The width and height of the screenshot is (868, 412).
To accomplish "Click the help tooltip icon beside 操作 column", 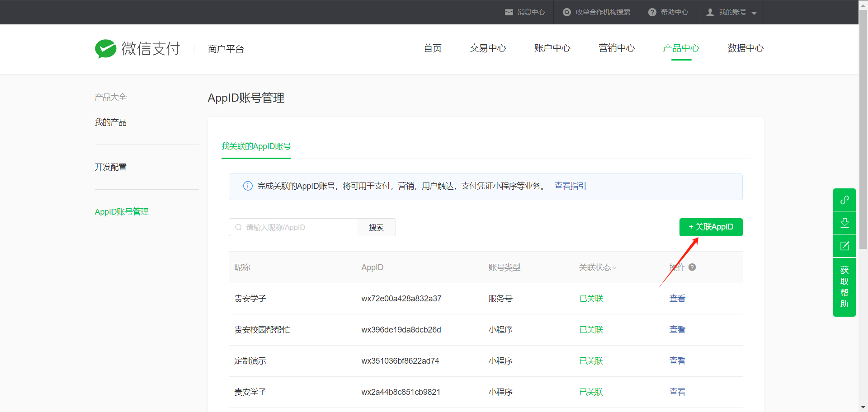I will (692, 267).
